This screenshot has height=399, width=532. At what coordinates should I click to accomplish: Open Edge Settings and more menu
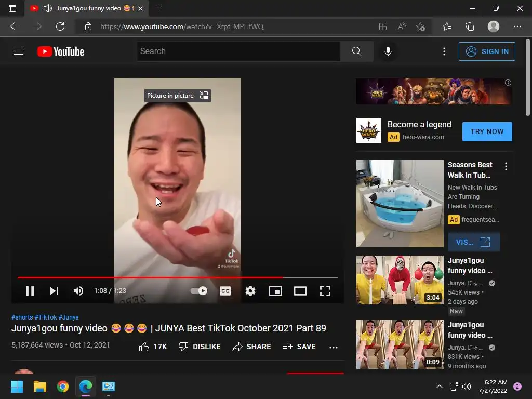(x=517, y=26)
